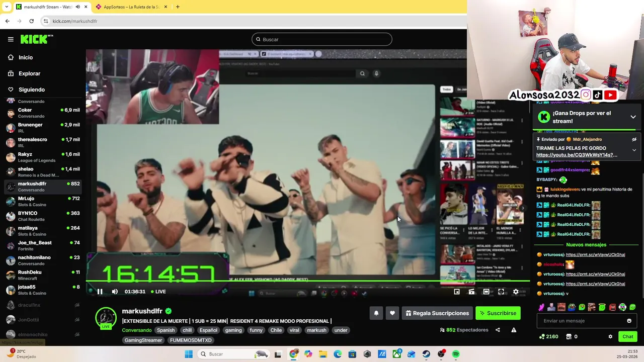Open shelao channel from sidebar
The width and height of the screenshot is (644, 362).
pyautogui.click(x=43, y=172)
